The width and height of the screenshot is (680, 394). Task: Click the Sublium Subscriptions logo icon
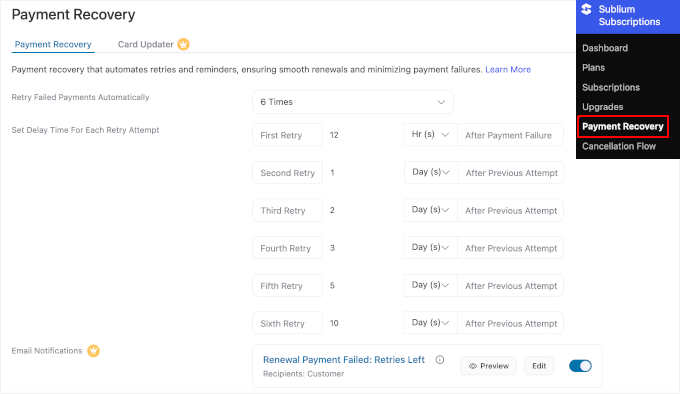[586, 9]
